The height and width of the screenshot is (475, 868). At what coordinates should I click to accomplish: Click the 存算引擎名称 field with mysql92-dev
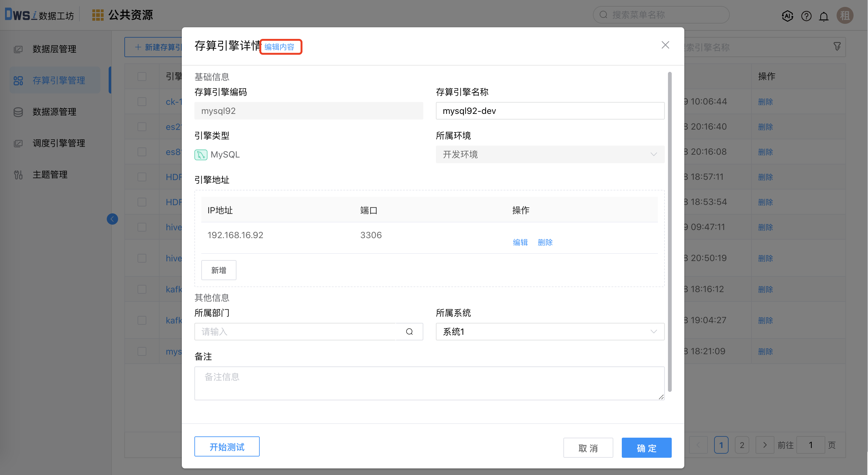click(550, 111)
